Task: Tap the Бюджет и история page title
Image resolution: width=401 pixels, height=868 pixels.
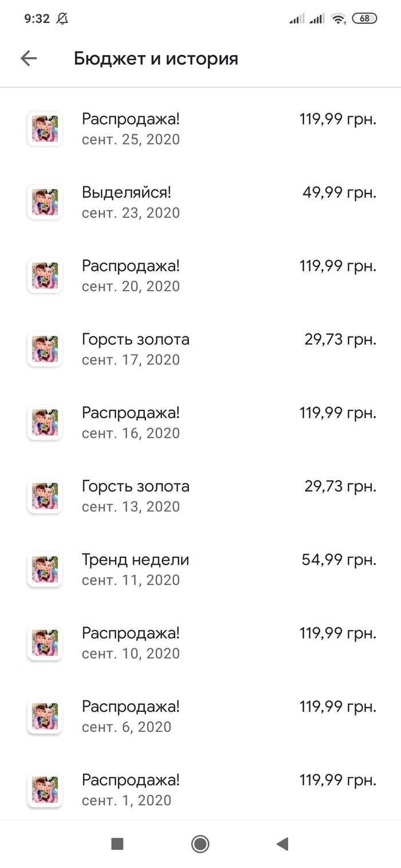Action: pyautogui.click(x=156, y=58)
